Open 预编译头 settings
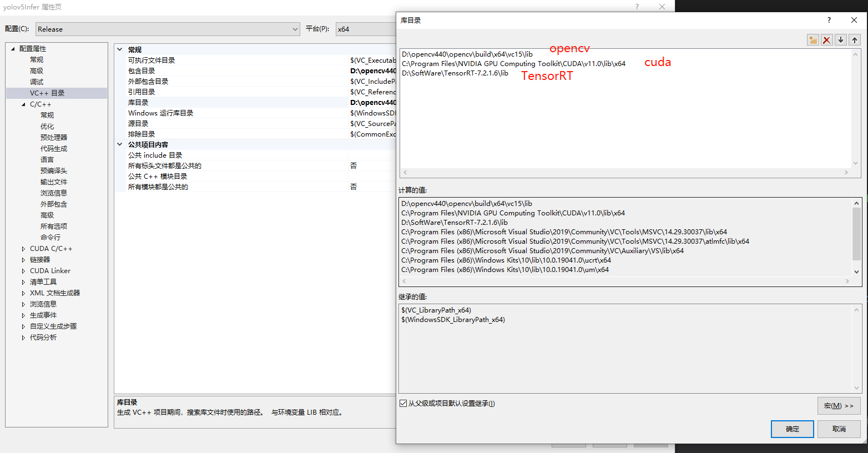The width and height of the screenshot is (868, 453). 54,171
